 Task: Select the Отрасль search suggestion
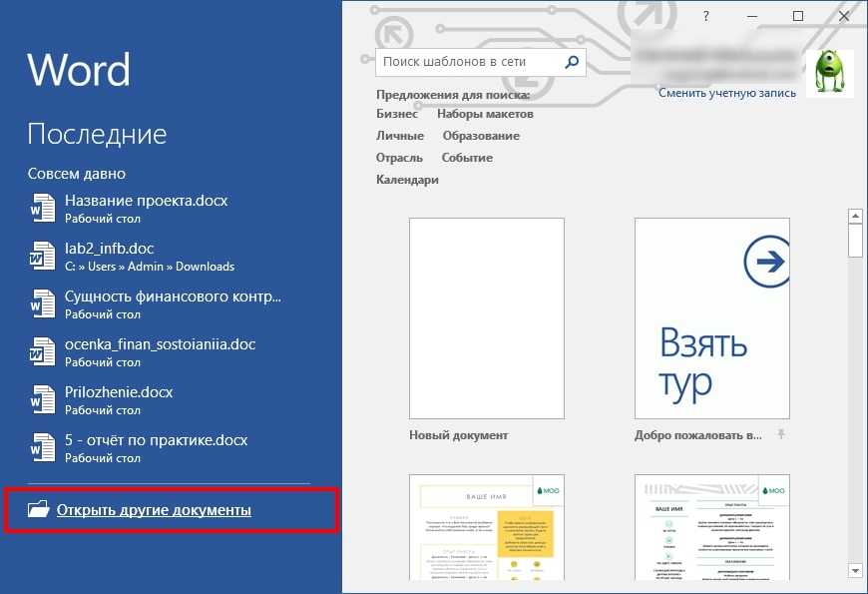399,158
